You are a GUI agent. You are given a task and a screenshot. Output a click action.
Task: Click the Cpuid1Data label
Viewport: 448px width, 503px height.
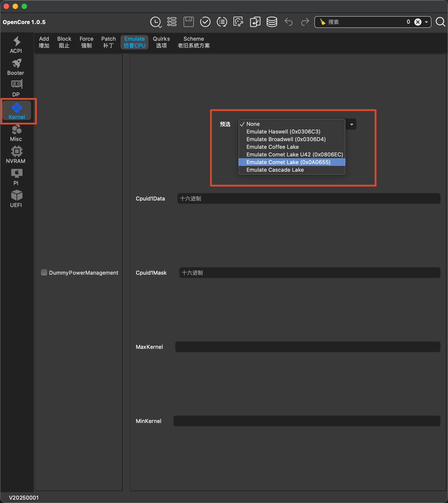(150, 199)
